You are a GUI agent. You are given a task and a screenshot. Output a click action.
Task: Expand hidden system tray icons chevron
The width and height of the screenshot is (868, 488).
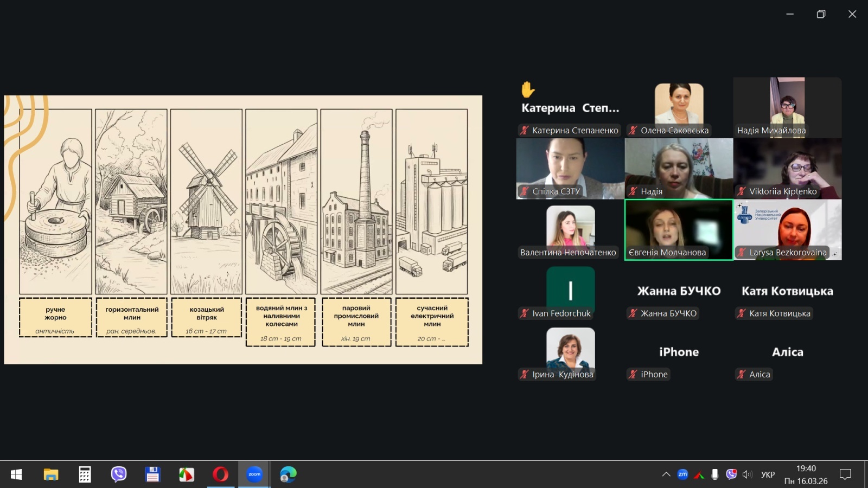[x=666, y=474]
